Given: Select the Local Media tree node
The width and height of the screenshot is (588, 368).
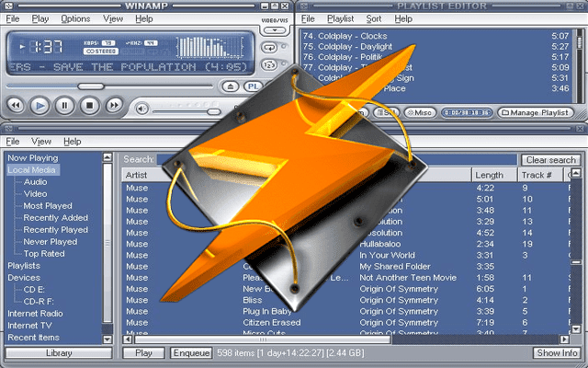Looking at the screenshot, I should click(31, 170).
